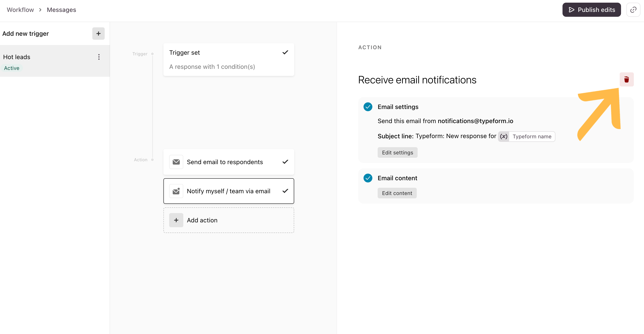Open the Hot leads three-dot menu
The width and height of the screenshot is (644, 334).
click(x=99, y=57)
